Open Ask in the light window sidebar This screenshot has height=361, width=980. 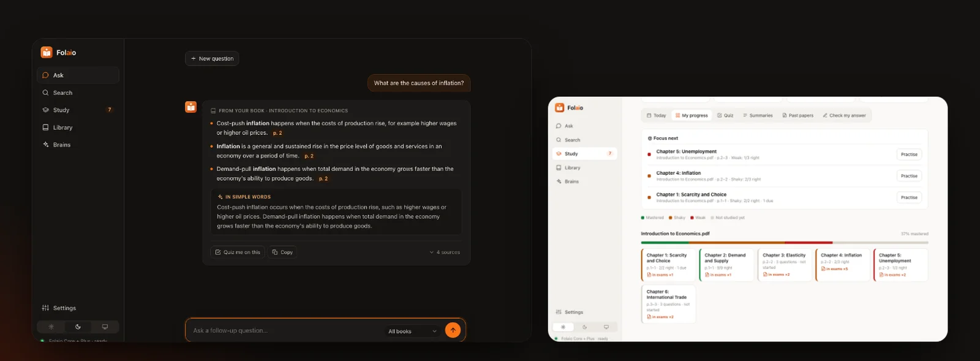[x=585, y=126]
